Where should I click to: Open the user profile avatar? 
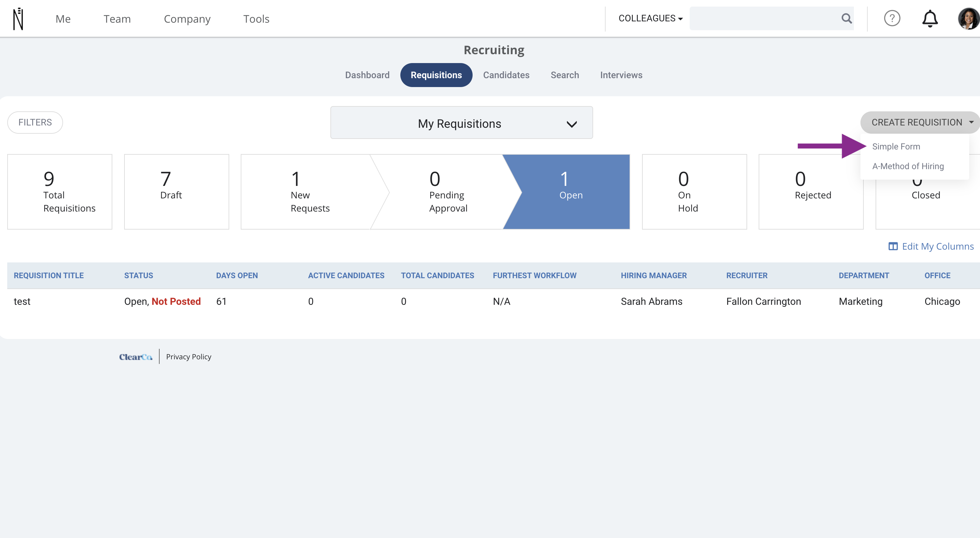pos(968,18)
